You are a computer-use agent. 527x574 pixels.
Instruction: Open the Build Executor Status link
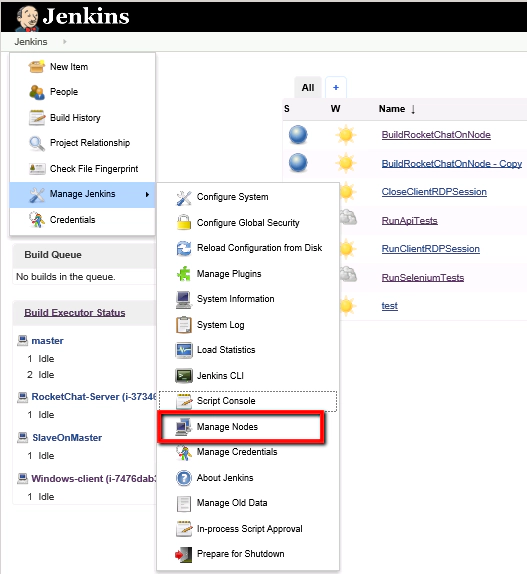coord(75,313)
